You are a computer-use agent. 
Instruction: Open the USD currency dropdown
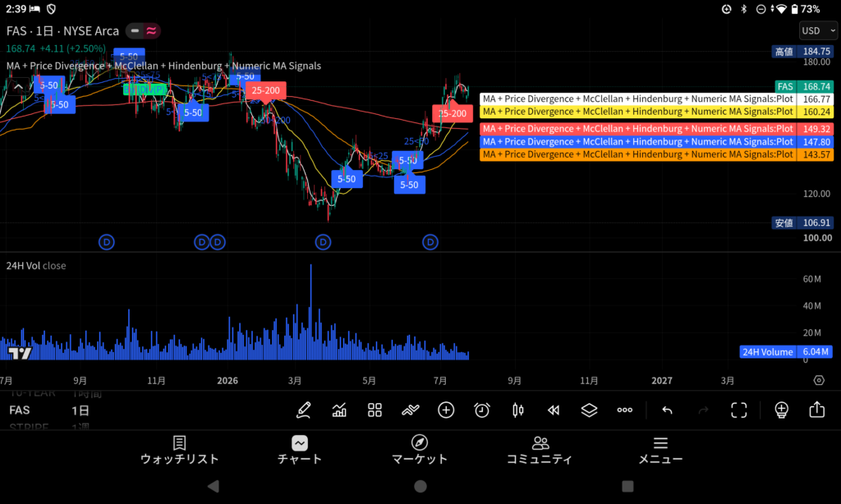tap(819, 30)
